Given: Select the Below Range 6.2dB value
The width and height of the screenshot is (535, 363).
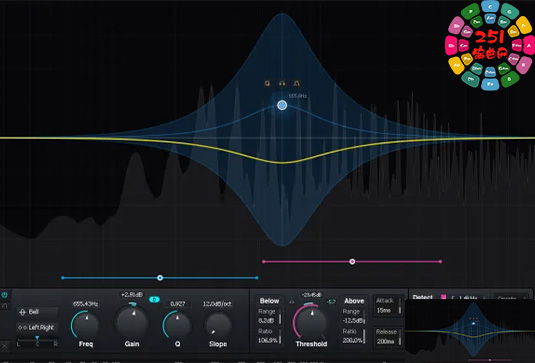Looking at the screenshot, I should coord(266,321).
